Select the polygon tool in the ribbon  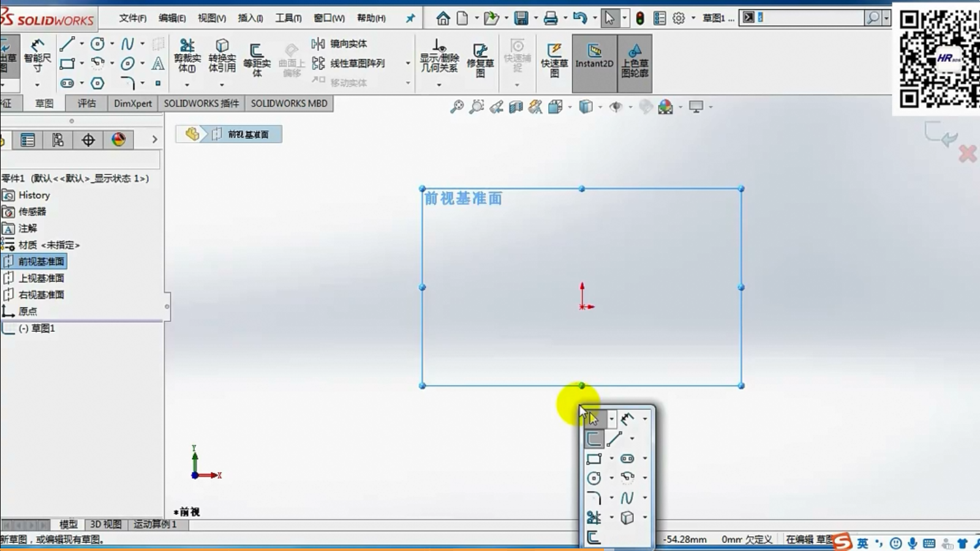click(97, 83)
